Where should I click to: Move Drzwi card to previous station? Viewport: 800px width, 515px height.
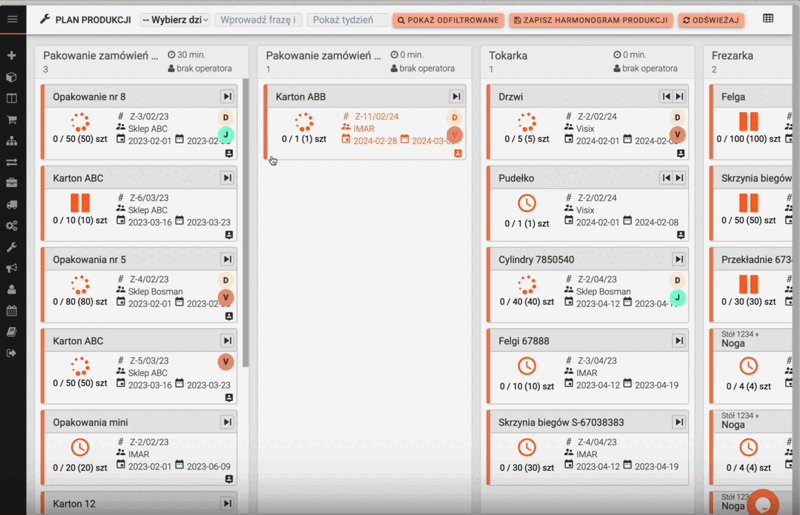click(x=666, y=97)
